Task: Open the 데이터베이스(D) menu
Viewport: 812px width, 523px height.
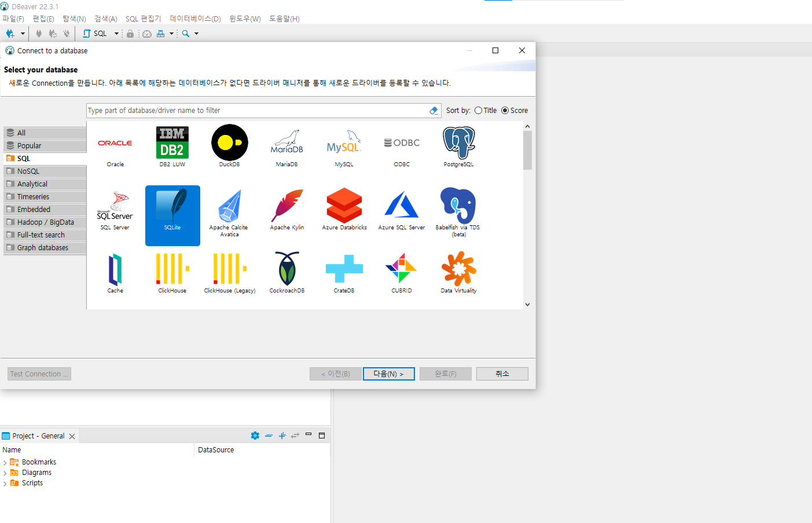Action: [x=196, y=19]
